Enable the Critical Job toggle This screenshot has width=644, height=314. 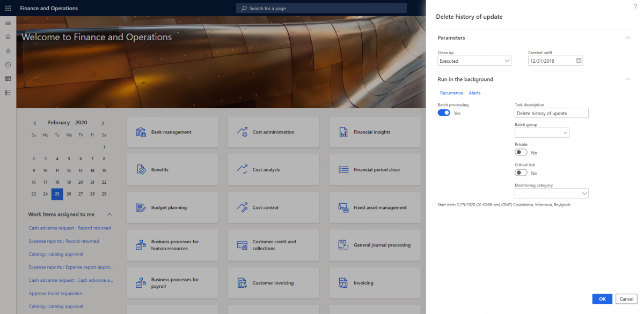tap(521, 173)
